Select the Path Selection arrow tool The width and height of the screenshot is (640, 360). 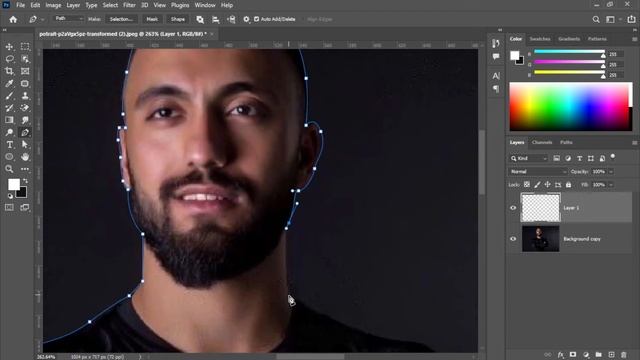25,144
